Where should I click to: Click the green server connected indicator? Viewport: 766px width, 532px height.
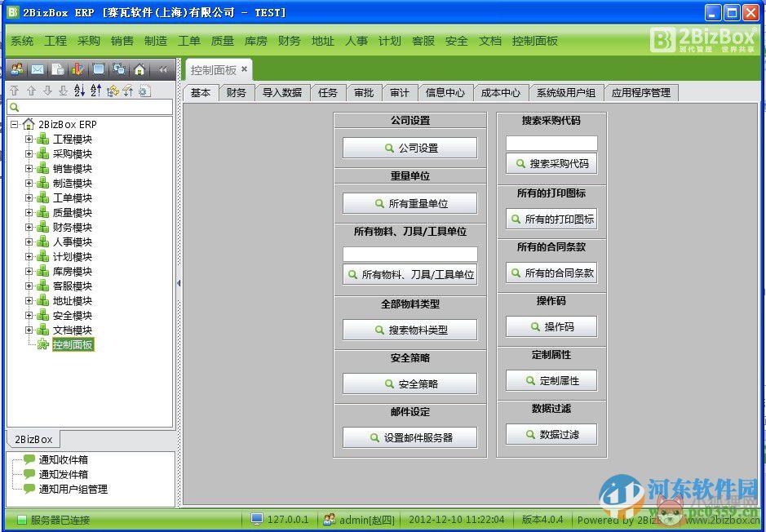coord(22,520)
